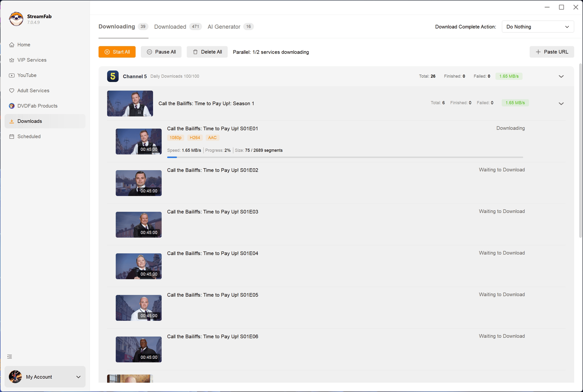Click the AAC audio tag
This screenshot has height=392, width=583.
[212, 138]
